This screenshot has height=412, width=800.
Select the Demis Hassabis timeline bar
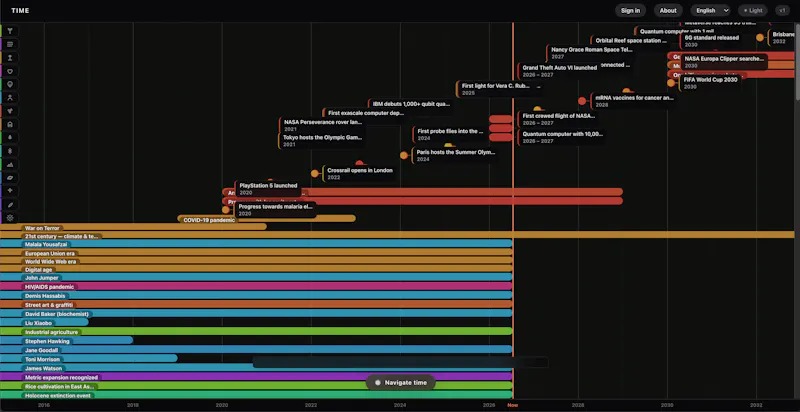[x=256, y=295]
